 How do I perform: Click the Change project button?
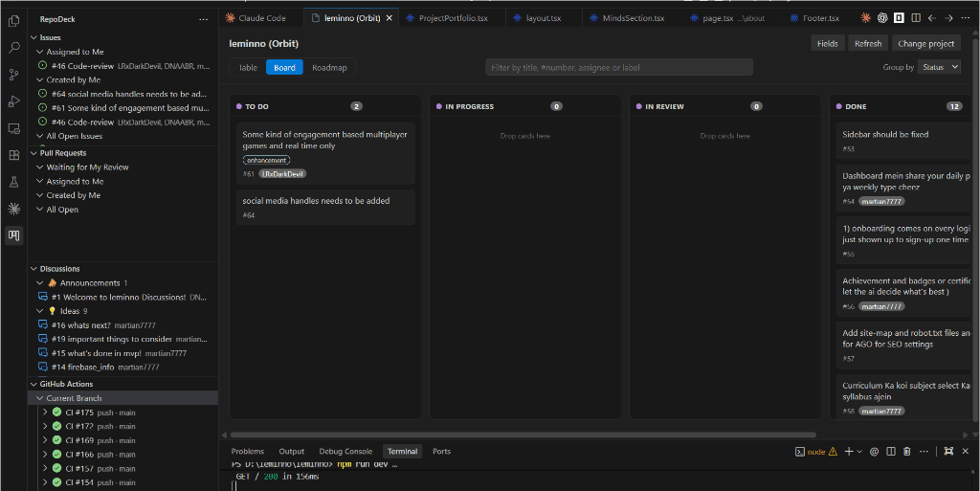[x=926, y=44]
